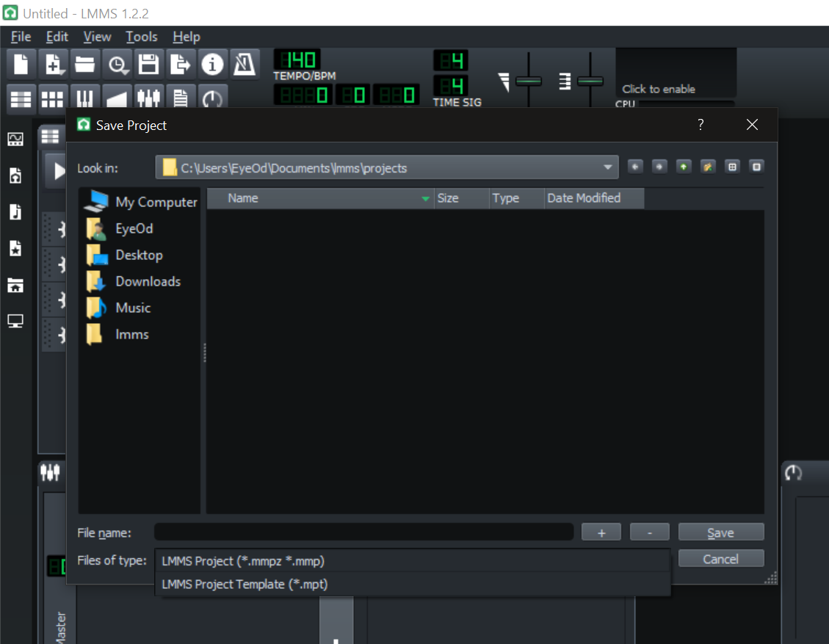Open existing project folder icon

(84, 65)
